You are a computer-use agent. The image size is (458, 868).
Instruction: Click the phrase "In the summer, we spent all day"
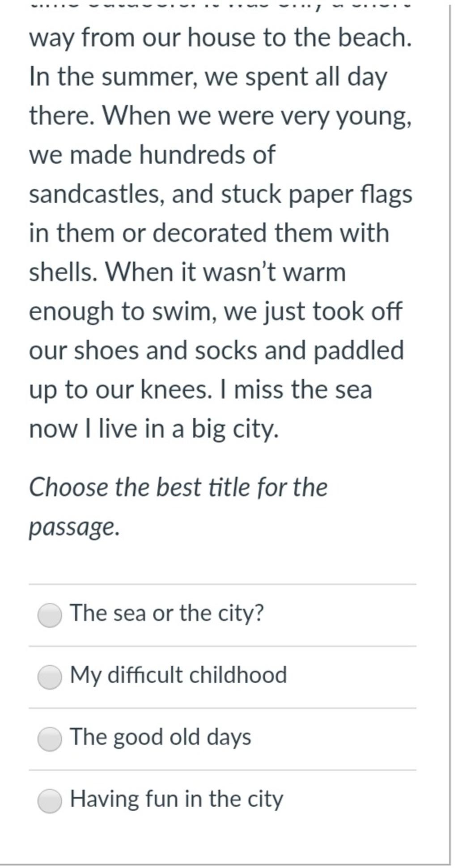[x=208, y=77]
